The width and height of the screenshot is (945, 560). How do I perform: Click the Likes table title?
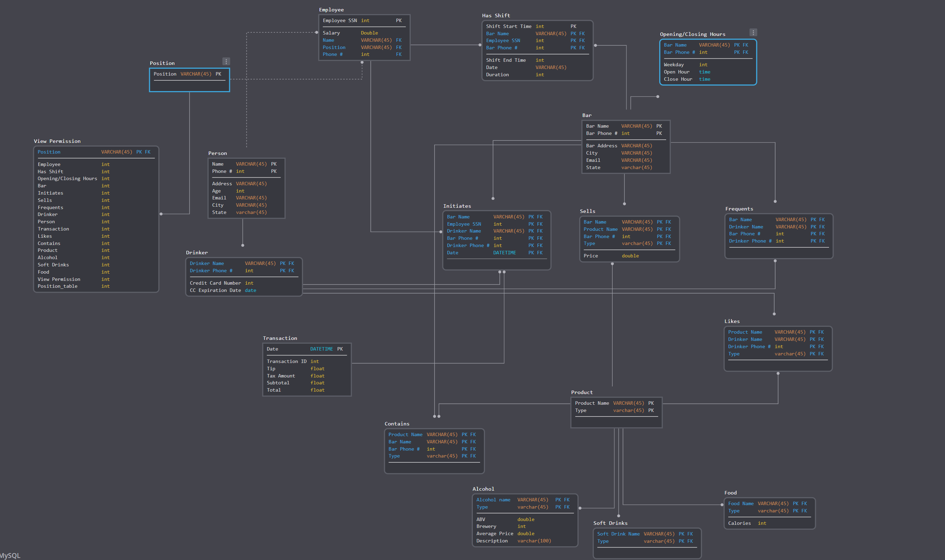tap(732, 322)
